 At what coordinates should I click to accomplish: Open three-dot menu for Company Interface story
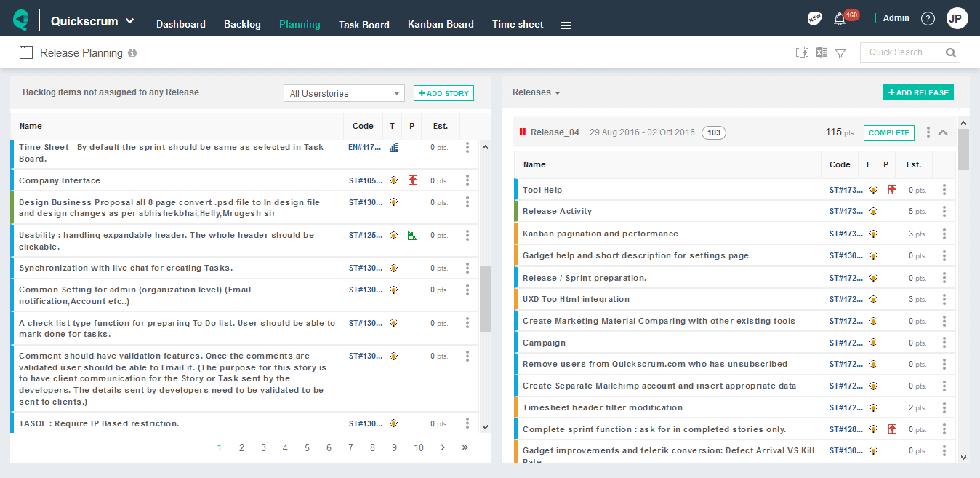point(467,180)
